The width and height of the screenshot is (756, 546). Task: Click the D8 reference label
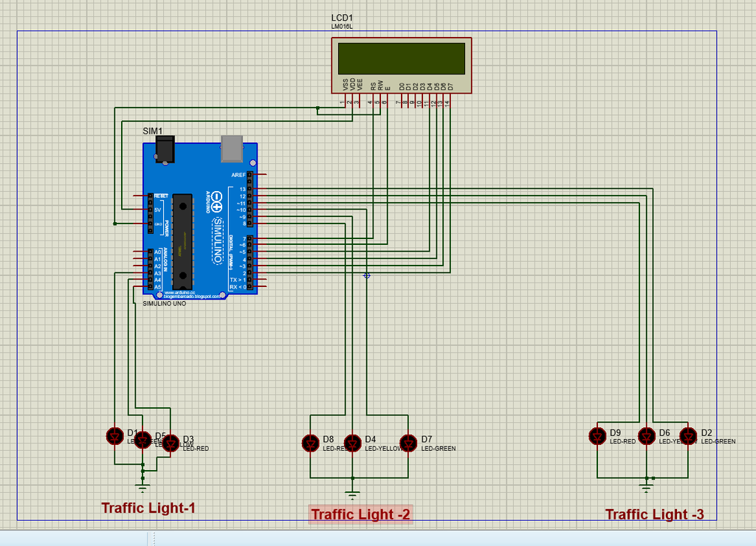pyautogui.click(x=329, y=439)
